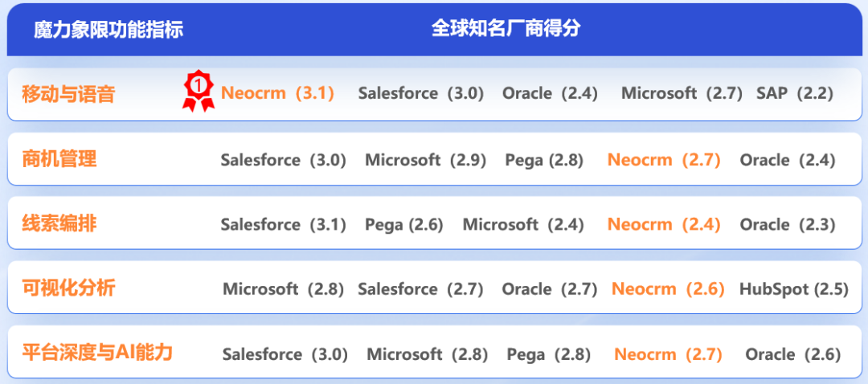Click the red number 1 ribbon badge
868x384 pixels.
coord(199,92)
